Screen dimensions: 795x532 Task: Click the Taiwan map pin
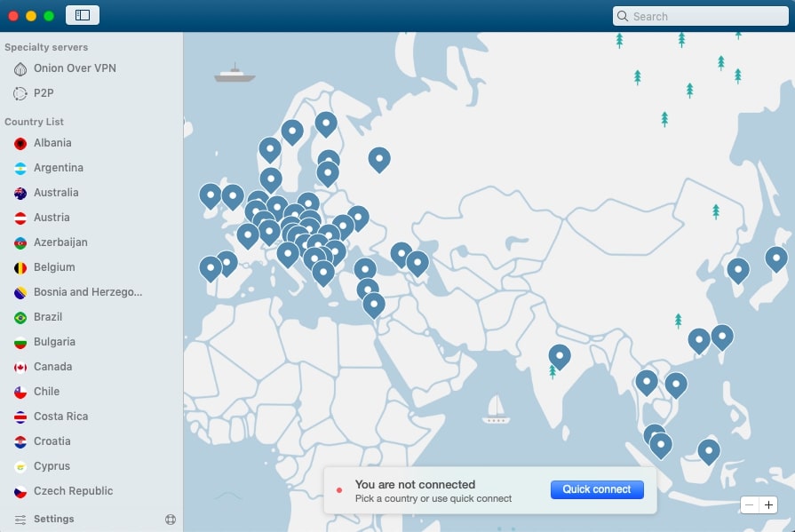(x=722, y=337)
